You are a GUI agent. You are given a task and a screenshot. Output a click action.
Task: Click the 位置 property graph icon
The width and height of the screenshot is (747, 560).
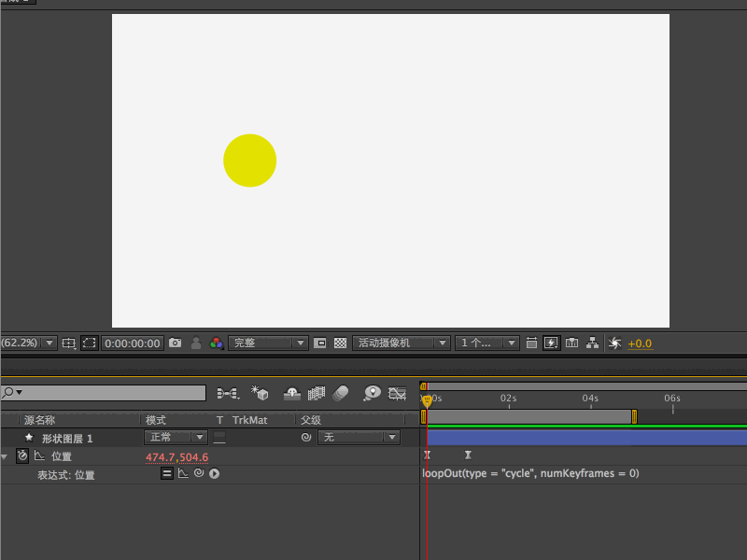[39, 456]
